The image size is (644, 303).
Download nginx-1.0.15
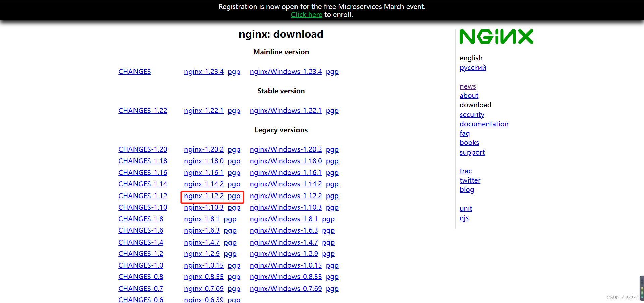point(204,265)
